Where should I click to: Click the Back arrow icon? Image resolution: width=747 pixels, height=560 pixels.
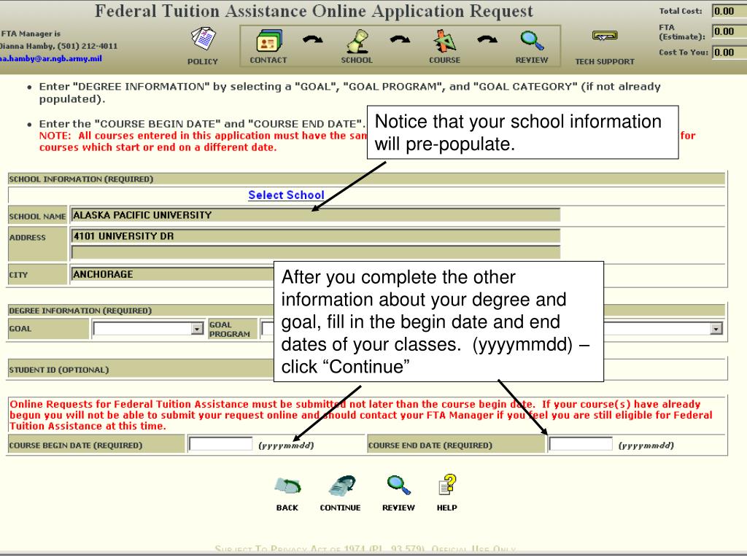tap(287, 486)
